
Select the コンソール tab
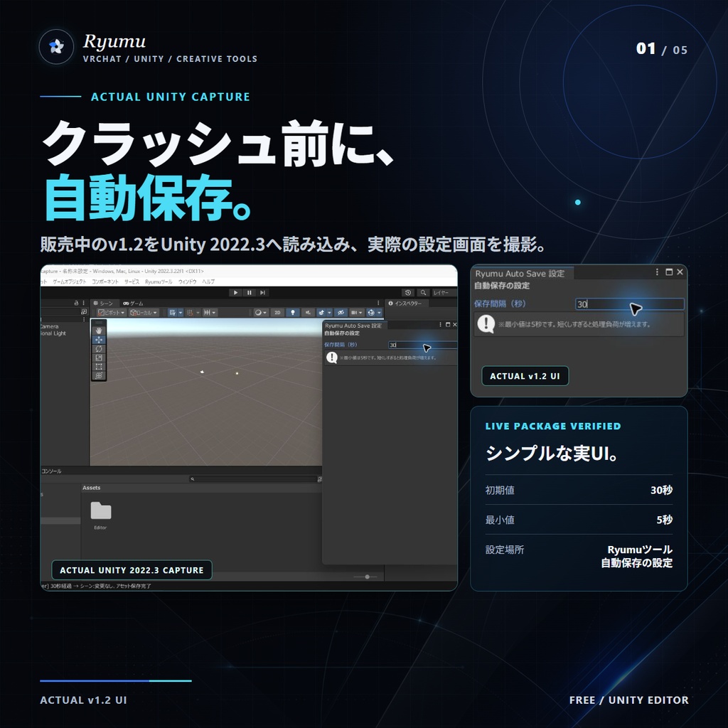[x=51, y=471]
